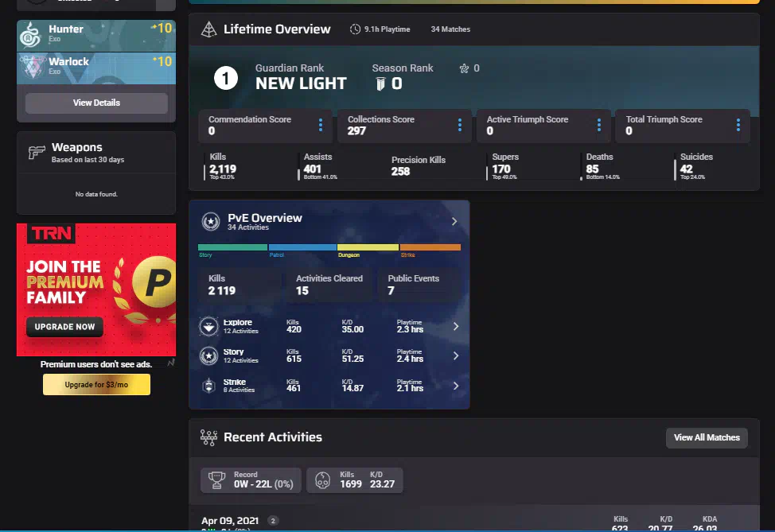Expand the PvE Overview panel chevron
The height and width of the screenshot is (532, 775).
[x=454, y=221]
